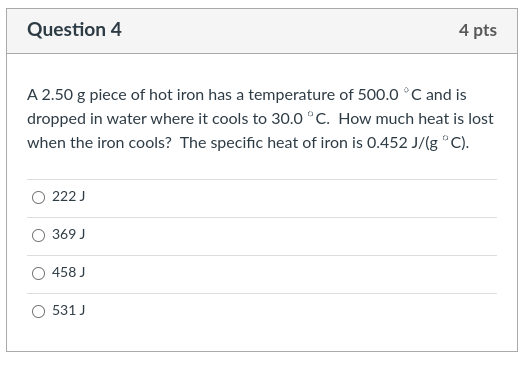
Task: Click the "30.0" final temperature value
Action: coord(287,119)
